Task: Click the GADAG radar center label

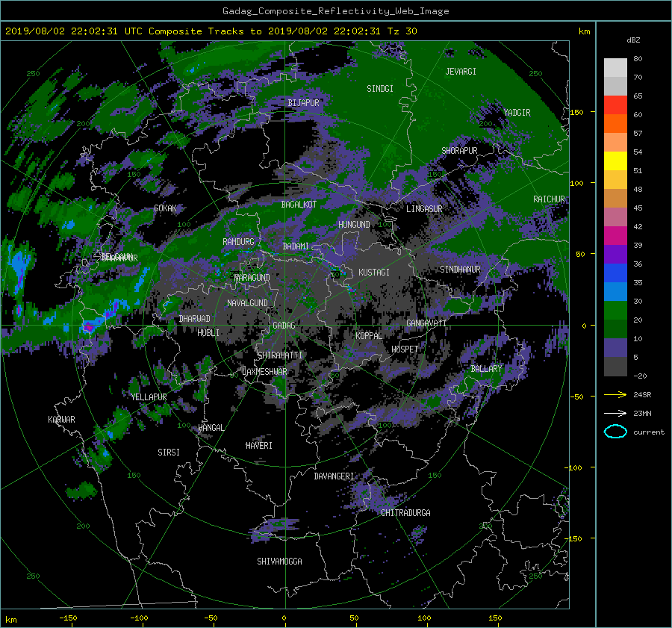Action: pyautogui.click(x=284, y=326)
